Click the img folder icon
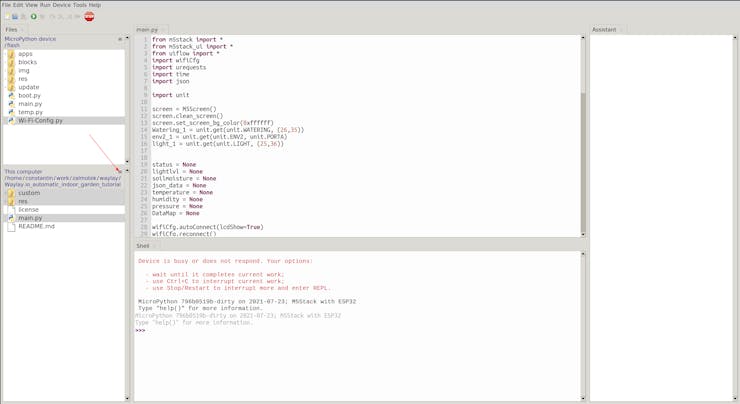 click(11, 71)
